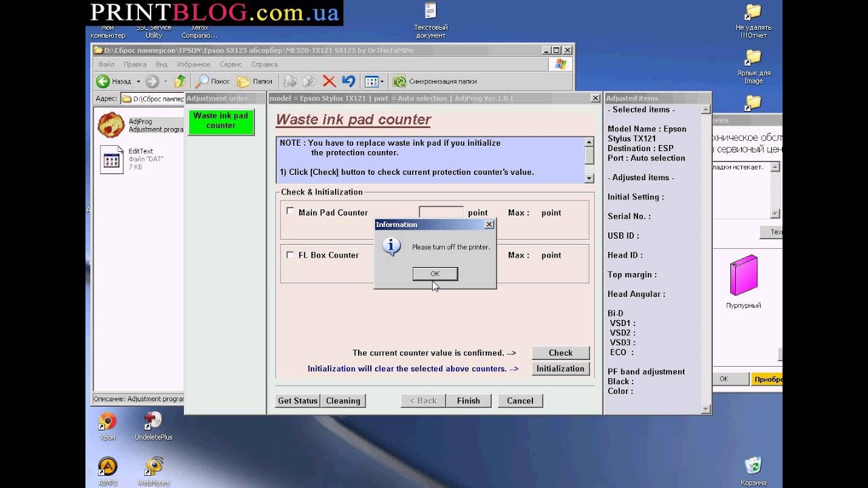The height and width of the screenshot is (488, 868).
Task: Open the Избранное menu
Action: tap(193, 64)
